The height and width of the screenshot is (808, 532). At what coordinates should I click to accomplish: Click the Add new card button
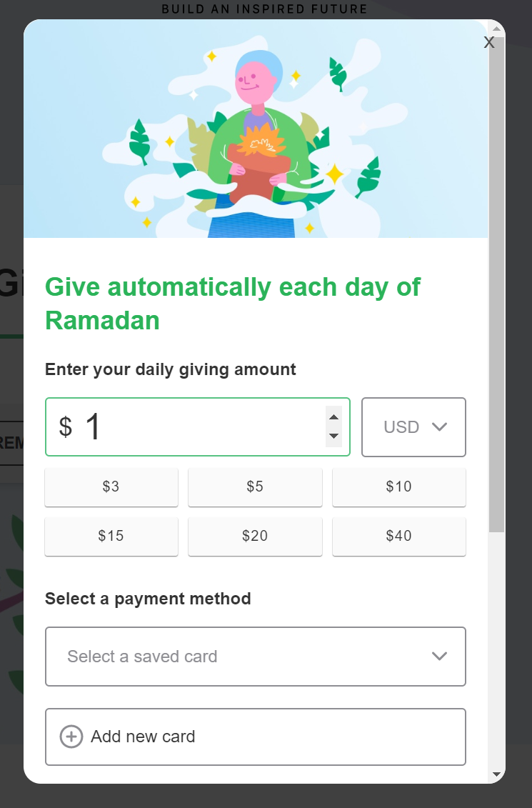tap(256, 737)
